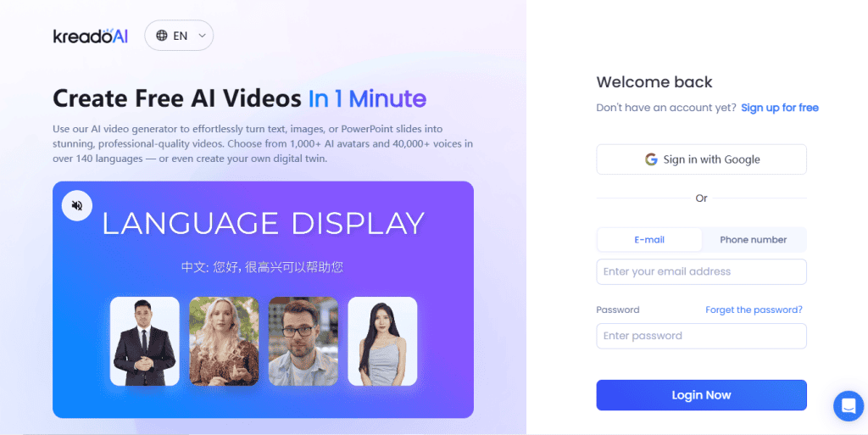The width and height of the screenshot is (868, 435).
Task: Click the 'Sign up for free' link
Action: [x=779, y=108]
